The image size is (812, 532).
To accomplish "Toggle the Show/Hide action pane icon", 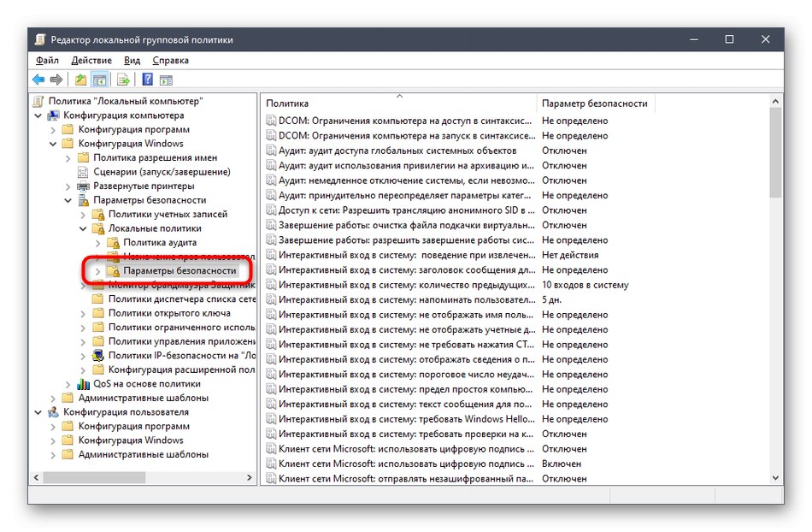I will (x=166, y=80).
